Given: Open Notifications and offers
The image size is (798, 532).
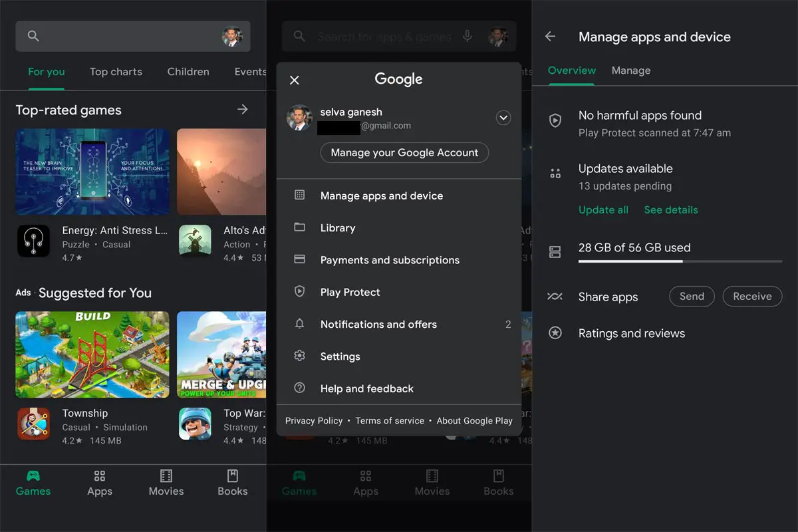Looking at the screenshot, I should [x=399, y=324].
